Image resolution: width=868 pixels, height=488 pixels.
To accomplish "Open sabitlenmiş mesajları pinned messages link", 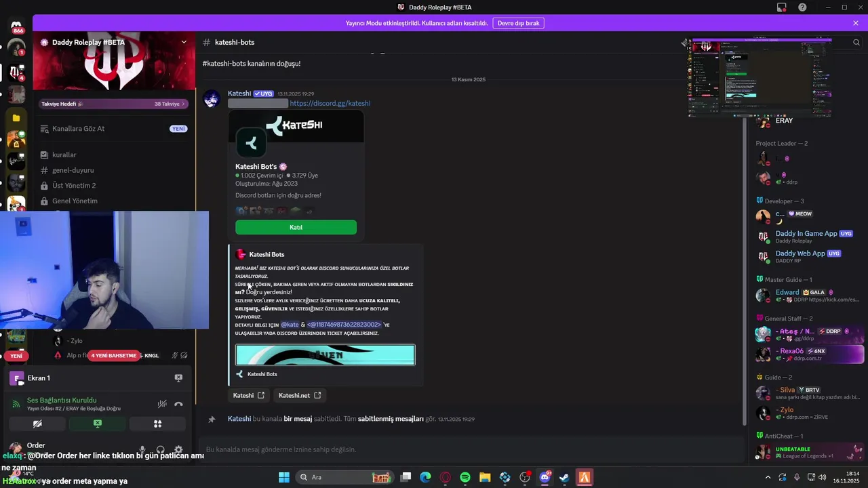I will click(391, 419).
